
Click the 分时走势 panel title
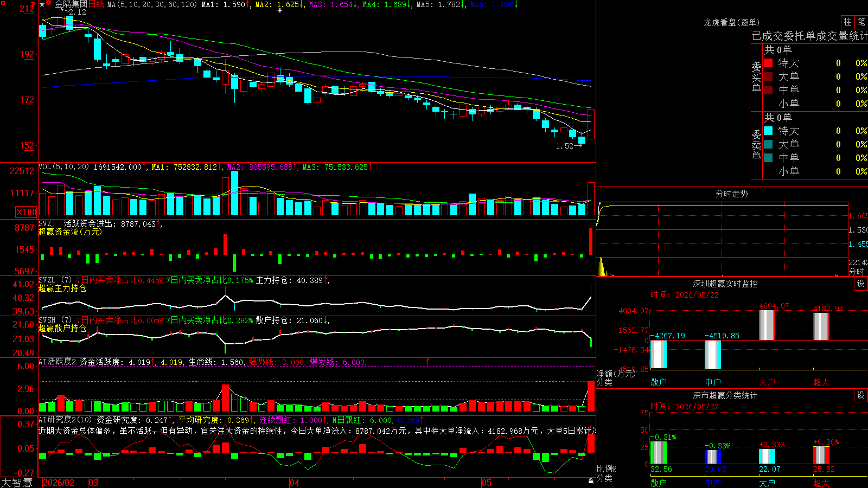click(731, 194)
